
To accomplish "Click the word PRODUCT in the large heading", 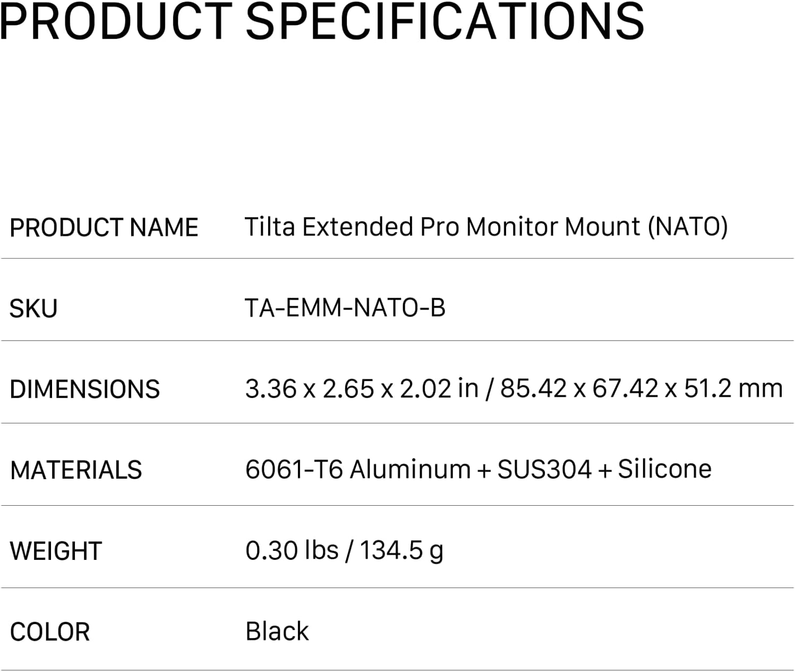I will (x=116, y=21).
